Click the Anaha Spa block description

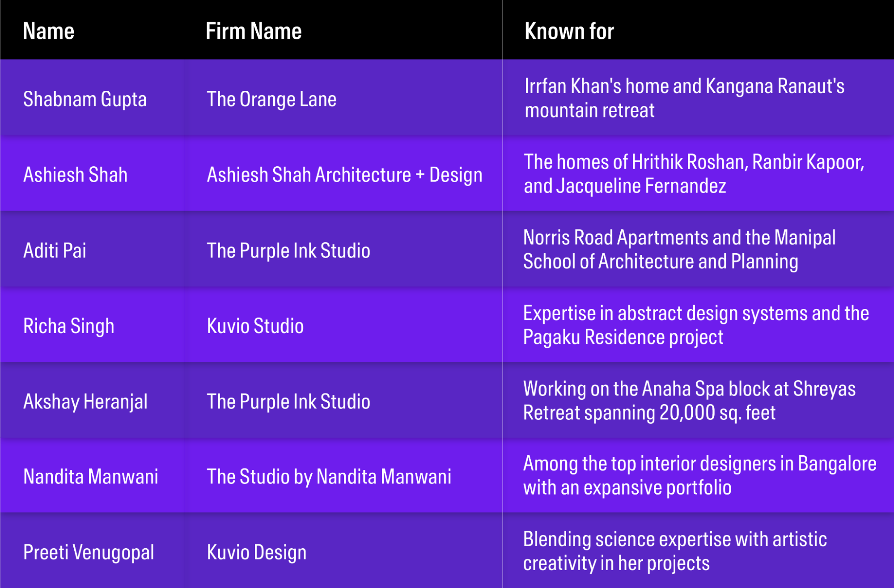pos(689,400)
